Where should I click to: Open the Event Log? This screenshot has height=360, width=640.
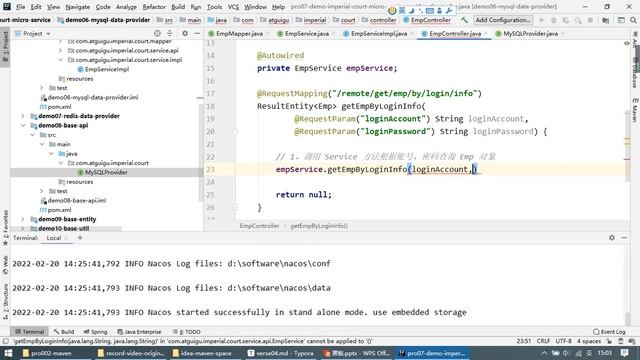pyautogui.click(x=609, y=332)
